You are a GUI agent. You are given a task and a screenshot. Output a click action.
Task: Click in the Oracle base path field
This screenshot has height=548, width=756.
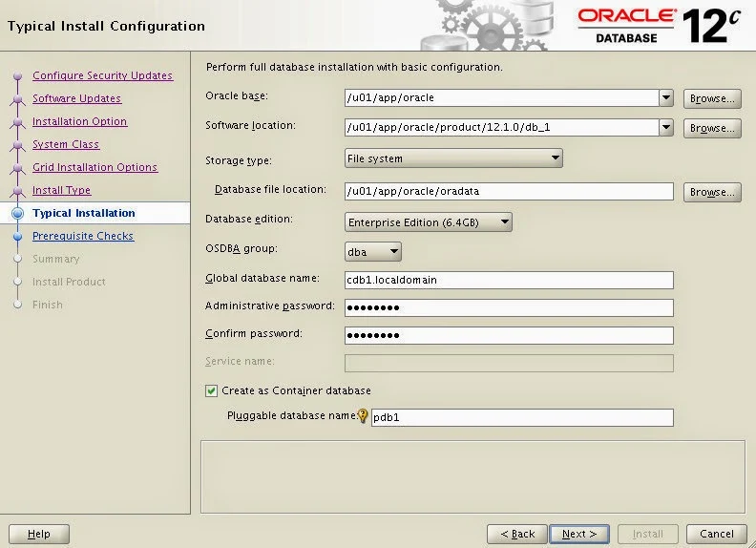[501, 98]
